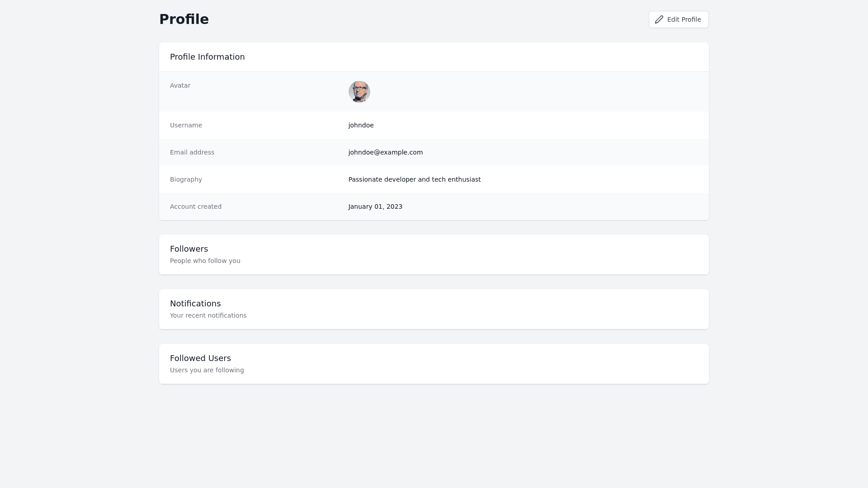Viewport: 868px width, 488px height.
Task: Click the January 01, 2023 date
Action: (x=375, y=206)
